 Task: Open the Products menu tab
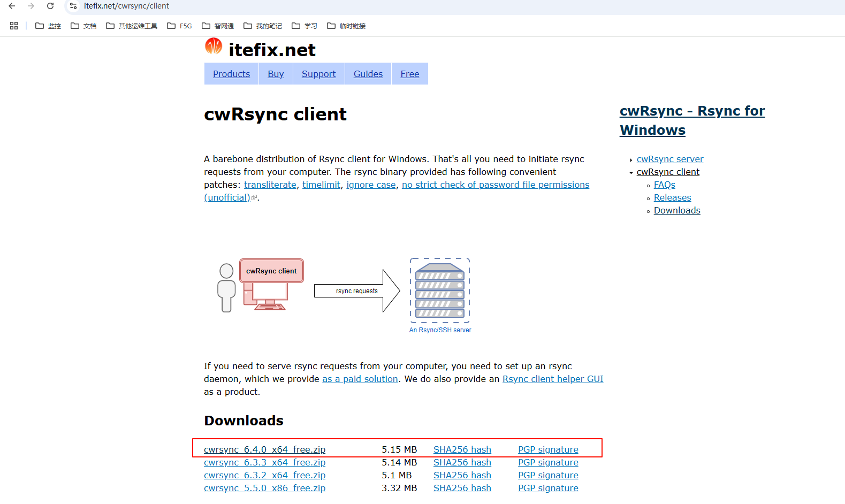point(231,74)
